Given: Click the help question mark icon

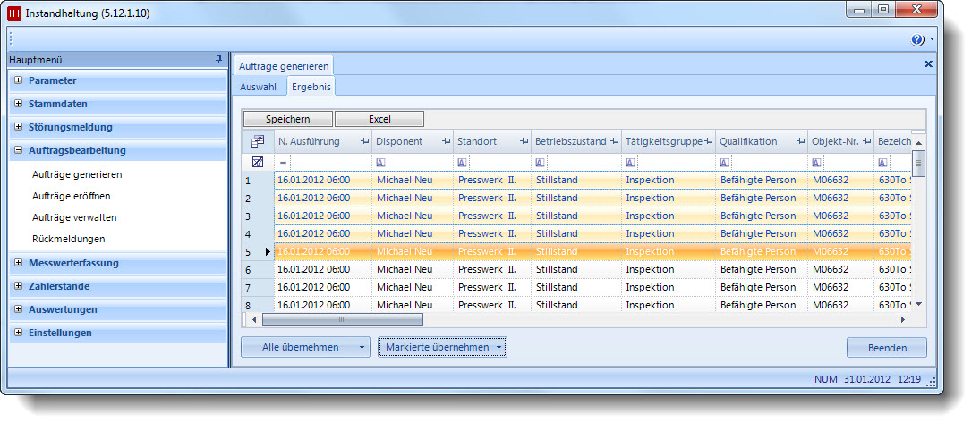Looking at the screenshot, I should (916, 40).
